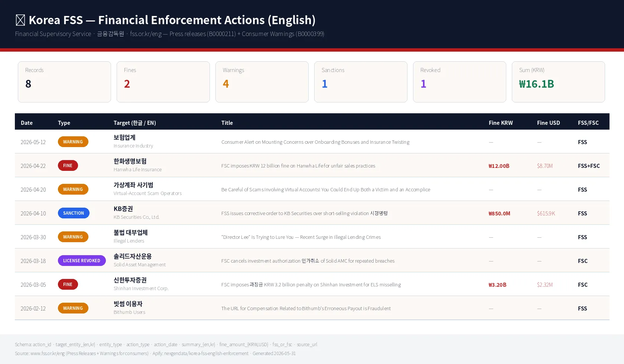Sort by the Fine KRW column header
Screen dimensions: 624x364
click(x=501, y=123)
